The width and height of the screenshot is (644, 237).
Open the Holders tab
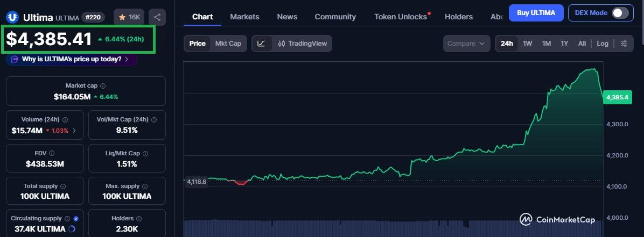(459, 17)
